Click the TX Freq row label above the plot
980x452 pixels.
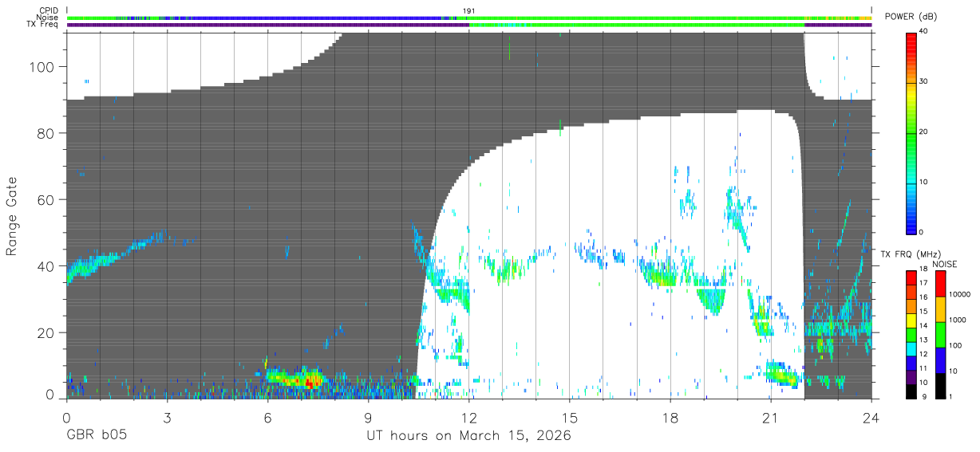click(x=43, y=25)
